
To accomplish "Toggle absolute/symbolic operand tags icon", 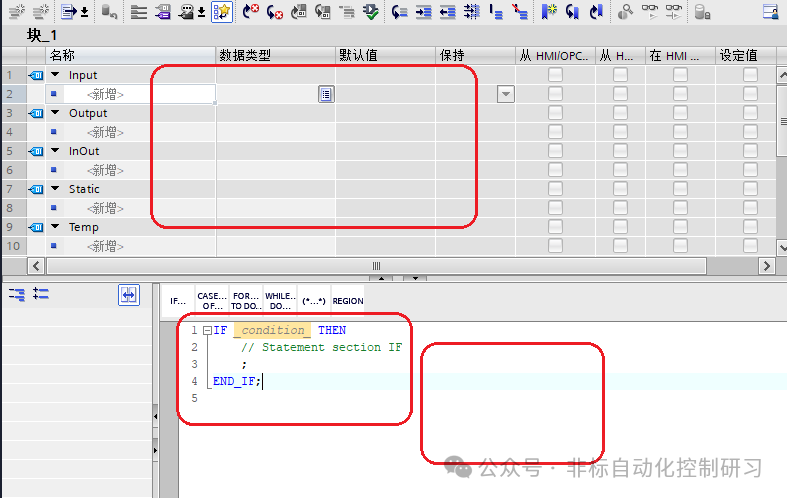I will tap(163, 12).
